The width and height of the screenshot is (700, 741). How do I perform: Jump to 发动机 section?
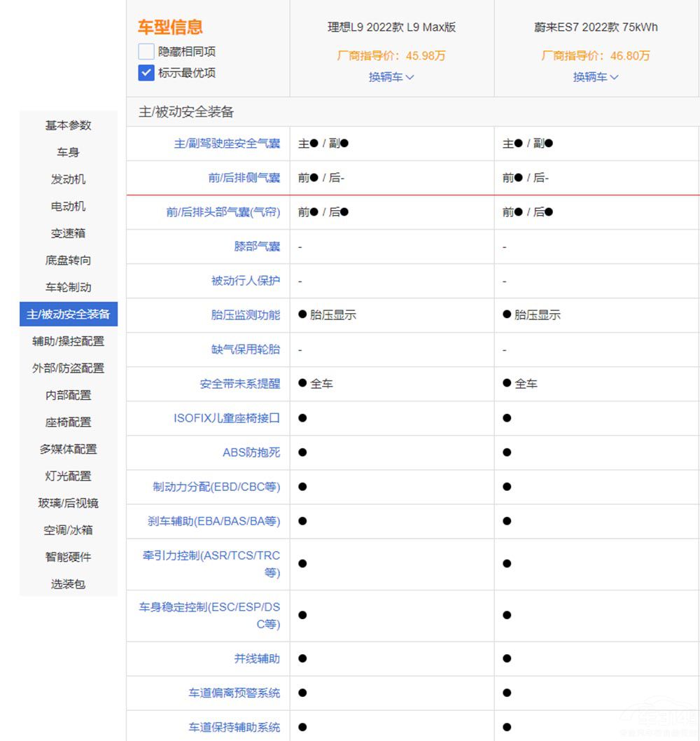pos(69,179)
